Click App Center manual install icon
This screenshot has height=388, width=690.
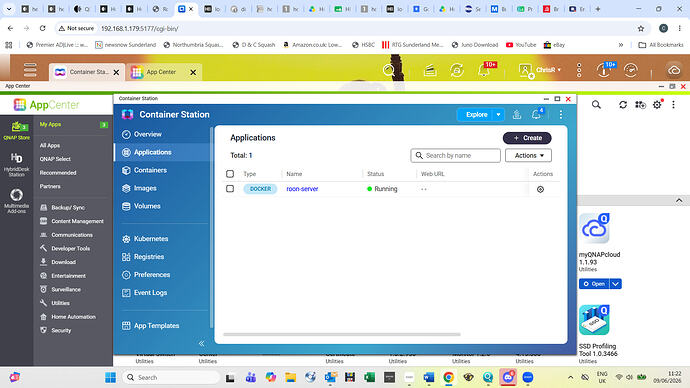click(x=640, y=105)
